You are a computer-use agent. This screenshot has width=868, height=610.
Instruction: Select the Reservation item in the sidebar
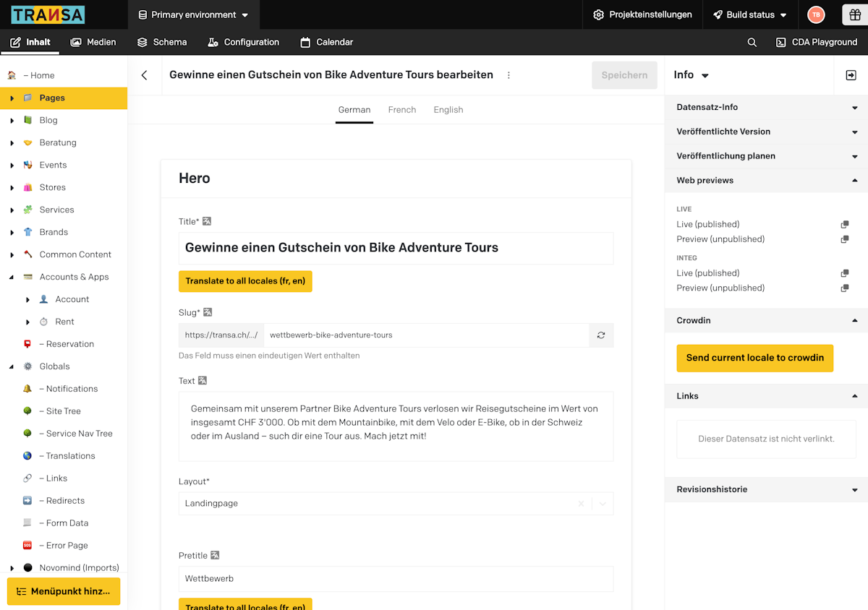click(x=64, y=344)
